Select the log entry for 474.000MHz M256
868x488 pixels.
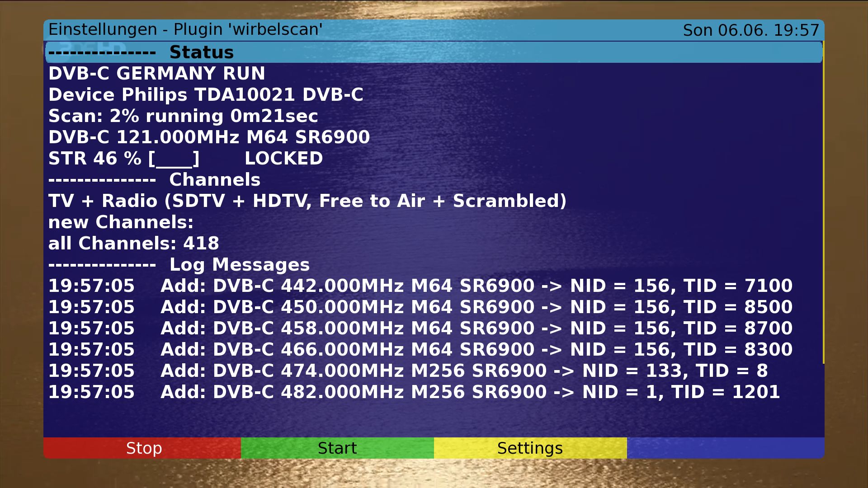click(408, 371)
